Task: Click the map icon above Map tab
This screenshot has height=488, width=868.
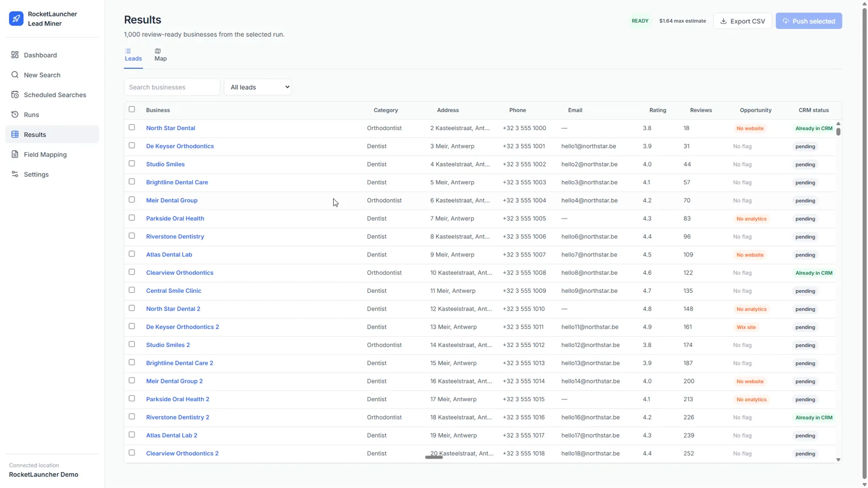Action: coord(158,51)
